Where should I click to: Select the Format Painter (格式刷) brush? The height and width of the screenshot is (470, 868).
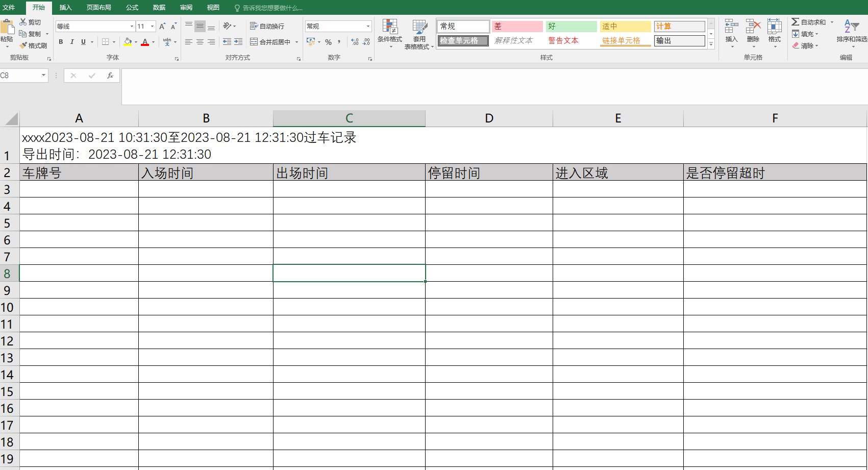point(23,45)
